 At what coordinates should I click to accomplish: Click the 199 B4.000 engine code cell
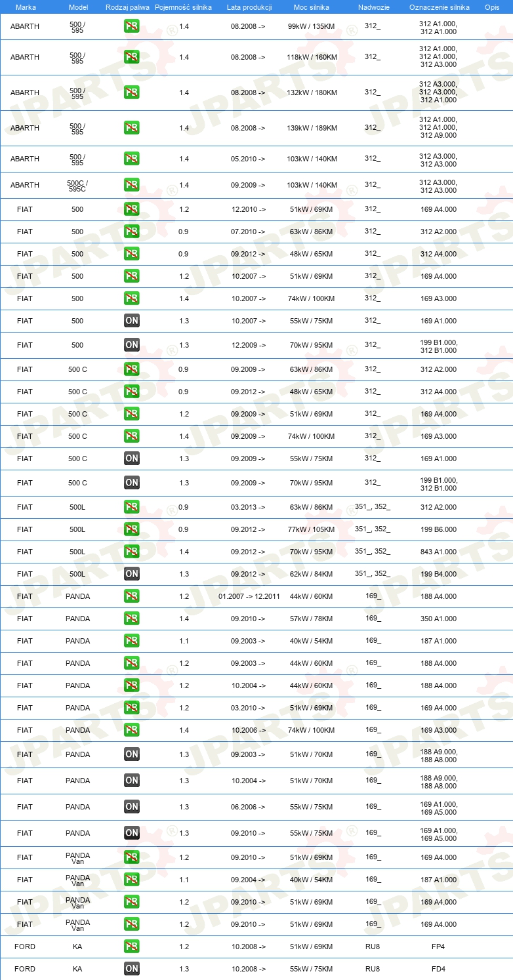(438, 574)
